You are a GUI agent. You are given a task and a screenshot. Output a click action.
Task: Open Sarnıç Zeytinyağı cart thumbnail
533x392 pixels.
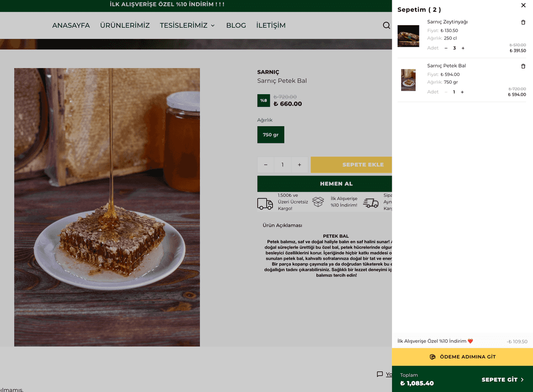[x=408, y=36]
